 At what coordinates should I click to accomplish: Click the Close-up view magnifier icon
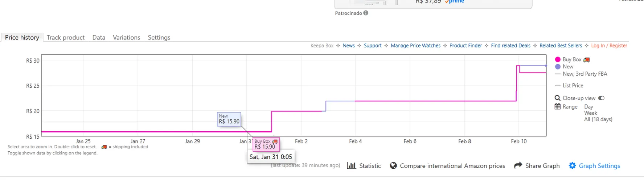coord(558,98)
